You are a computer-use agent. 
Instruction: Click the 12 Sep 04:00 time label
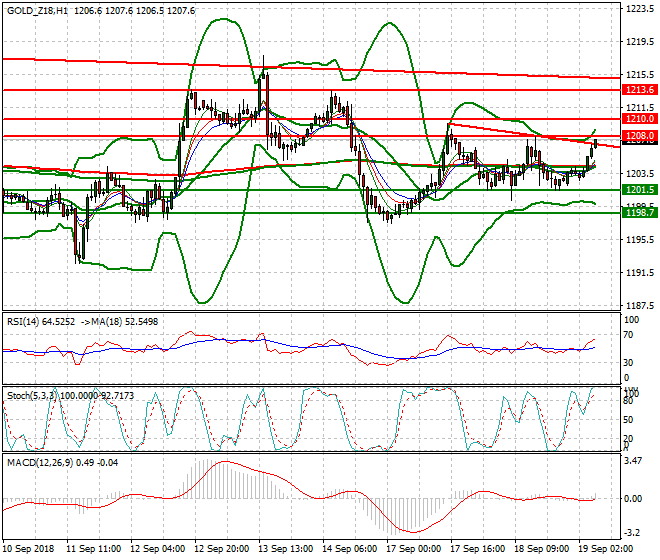coord(158,549)
